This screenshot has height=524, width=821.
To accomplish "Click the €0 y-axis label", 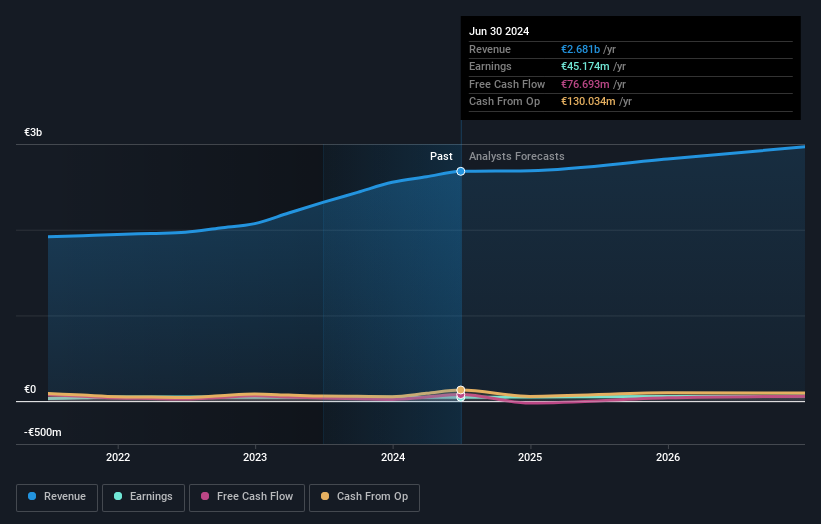I will (30, 389).
